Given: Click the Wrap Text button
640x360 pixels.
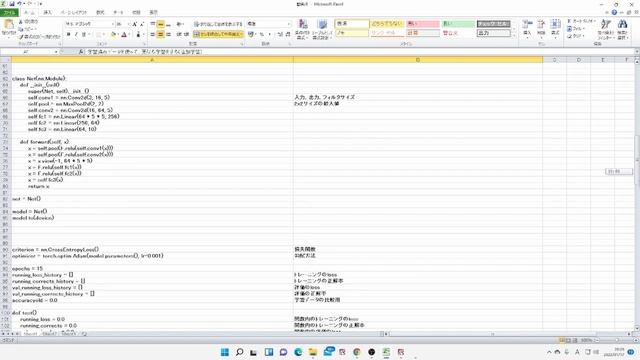Looking at the screenshot, I should (218, 24).
